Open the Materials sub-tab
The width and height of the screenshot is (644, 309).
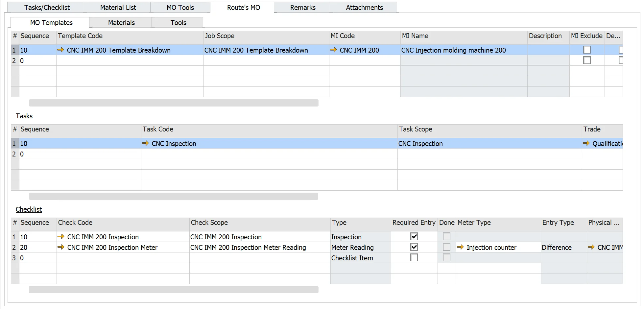pyautogui.click(x=121, y=23)
